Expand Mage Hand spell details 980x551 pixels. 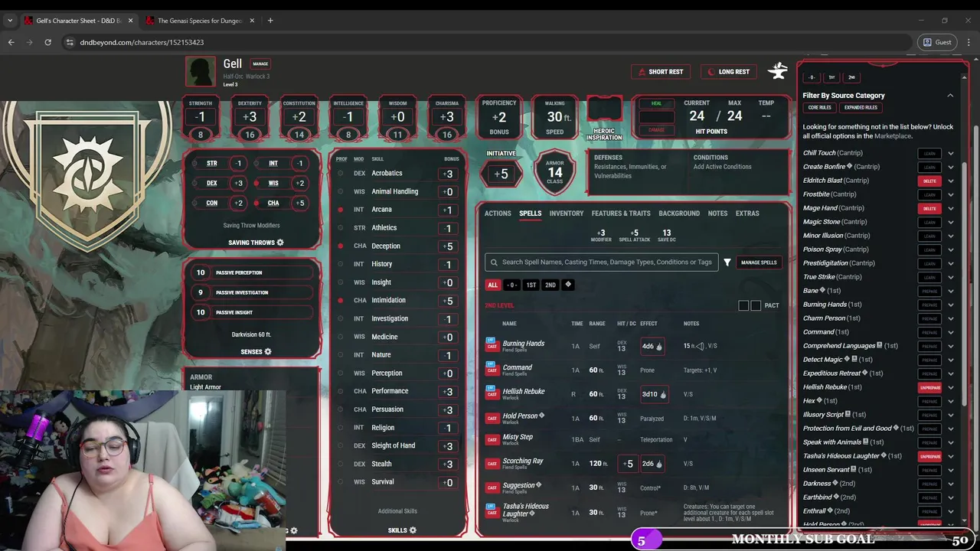pos(950,208)
